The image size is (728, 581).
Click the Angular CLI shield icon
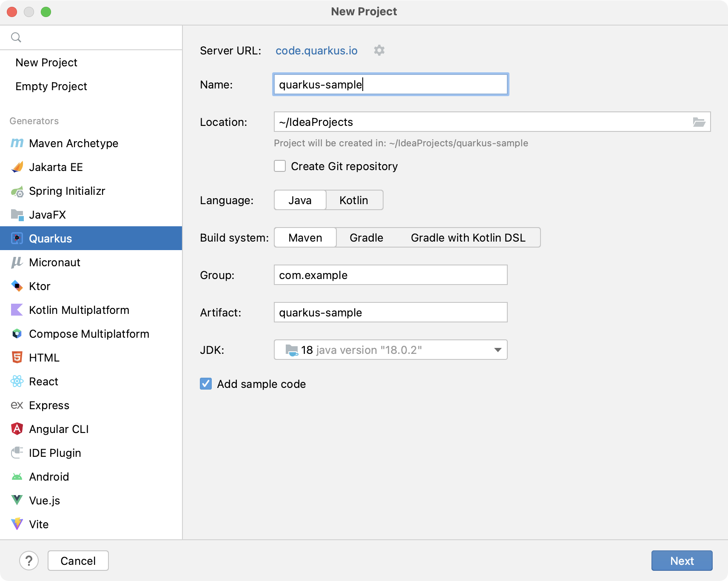17,429
